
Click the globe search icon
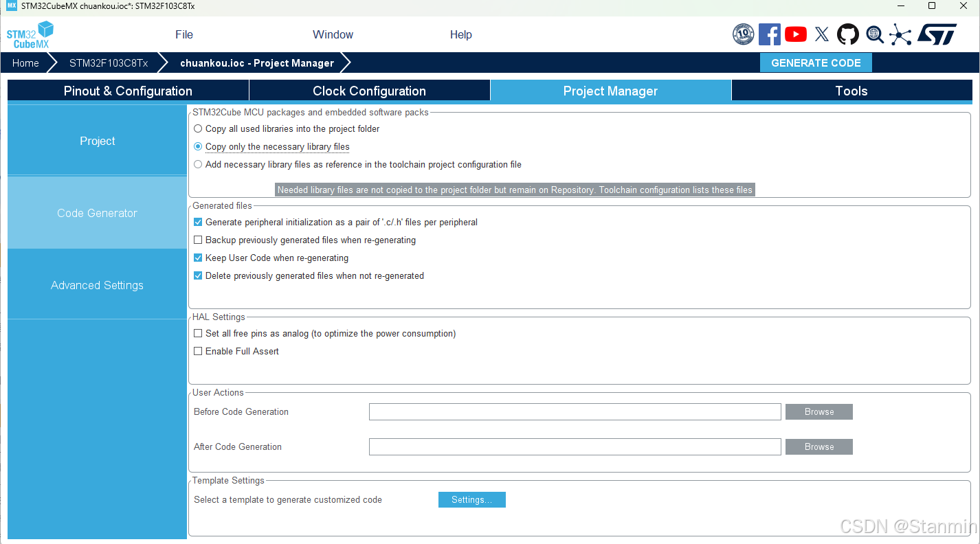click(875, 34)
